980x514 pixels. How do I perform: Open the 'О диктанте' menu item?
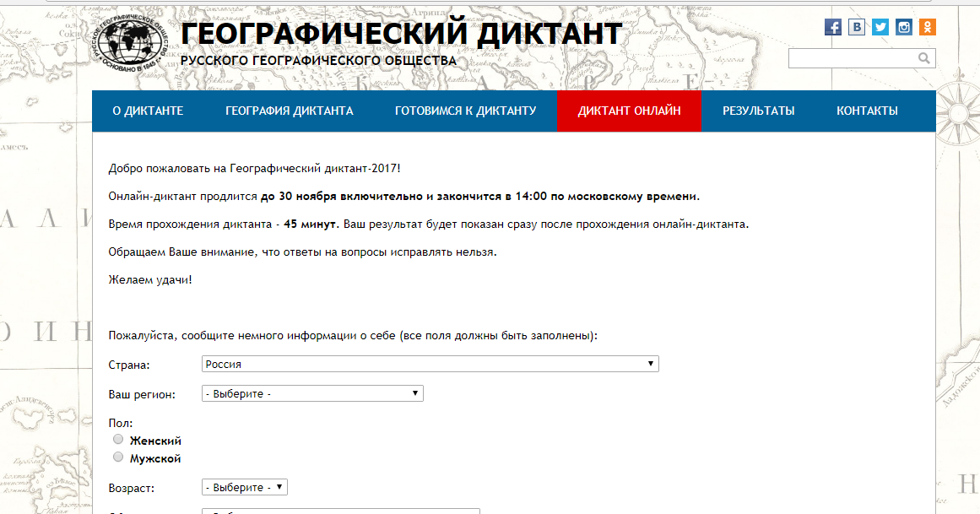pyautogui.click(x=148, y=111)
